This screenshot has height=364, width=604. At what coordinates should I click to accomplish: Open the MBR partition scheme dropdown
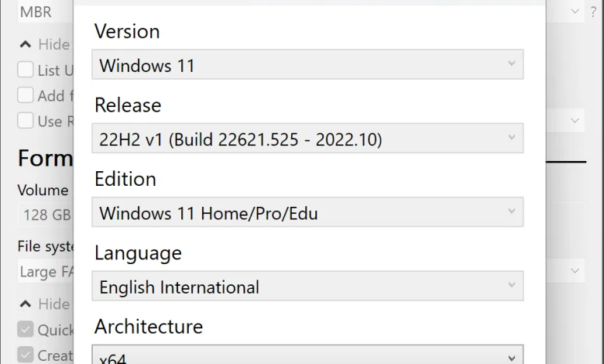click(46, 12)
